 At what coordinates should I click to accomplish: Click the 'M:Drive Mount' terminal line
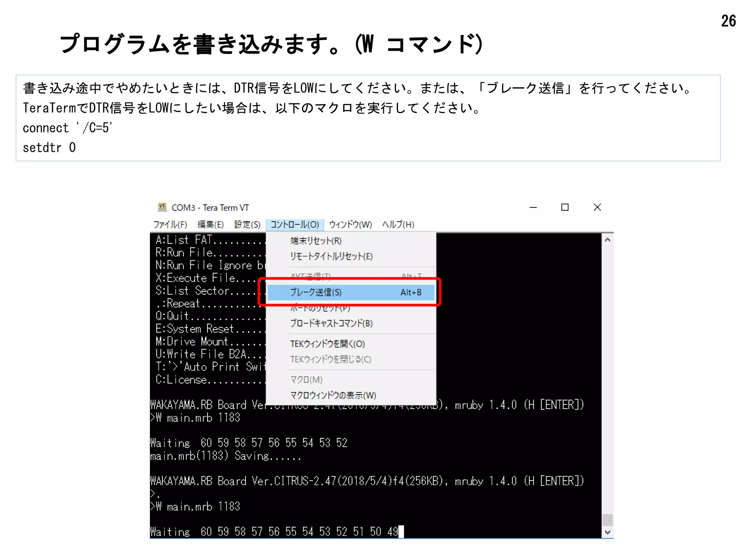click(211, 342)
